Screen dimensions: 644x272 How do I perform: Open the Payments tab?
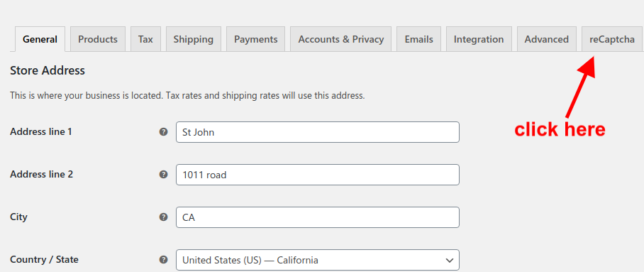256,40
